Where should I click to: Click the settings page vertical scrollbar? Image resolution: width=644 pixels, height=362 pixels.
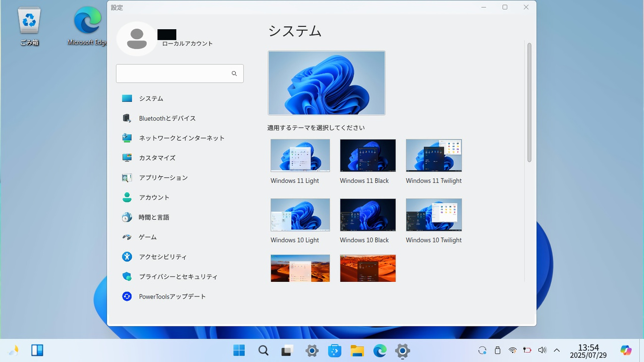click(529, 103)
